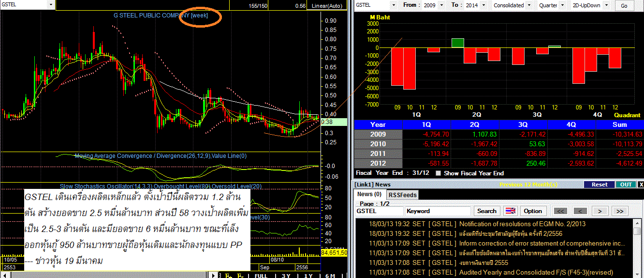Click the Sum column header
Image resolution: width=644 pixels, height=278 pixels.
click(x=620, y=124)
